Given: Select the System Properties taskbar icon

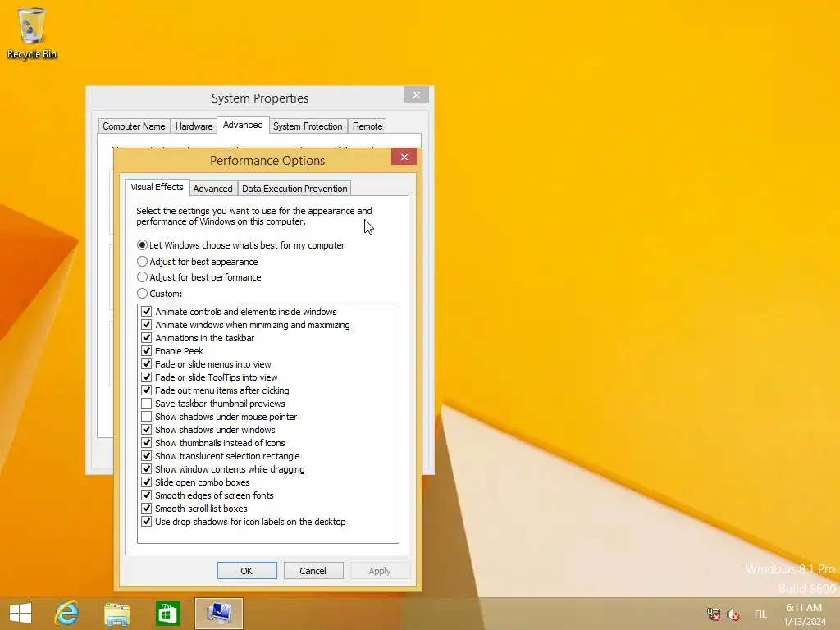Looking at the screenshot, I should click(218, 614).
